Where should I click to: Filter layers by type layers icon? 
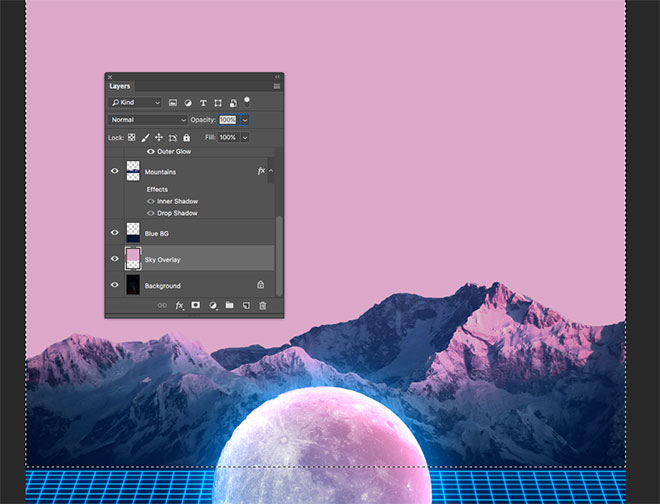tap(203, 103)
